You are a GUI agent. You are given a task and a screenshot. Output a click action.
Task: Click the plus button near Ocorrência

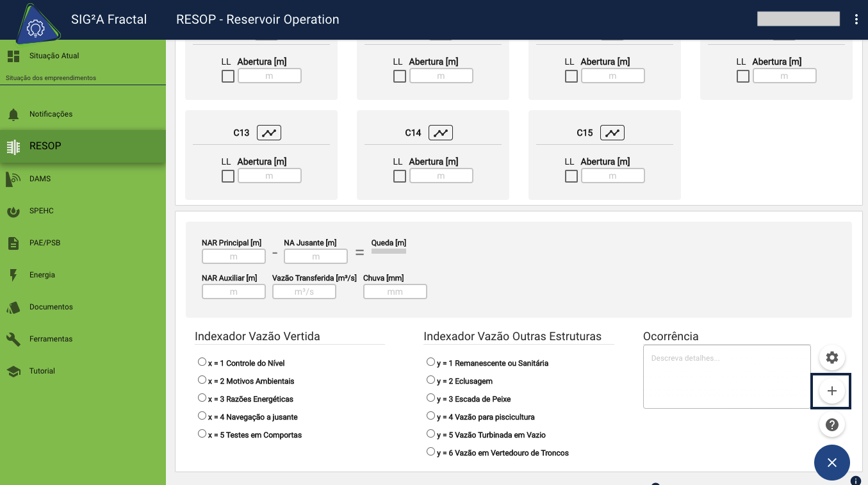(831, 391)
